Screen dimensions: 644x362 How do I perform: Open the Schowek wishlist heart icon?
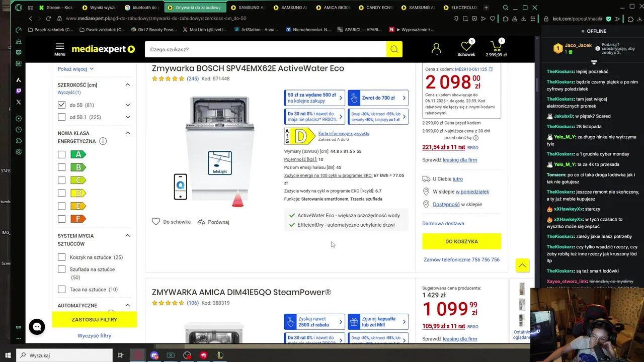(466, 46)
